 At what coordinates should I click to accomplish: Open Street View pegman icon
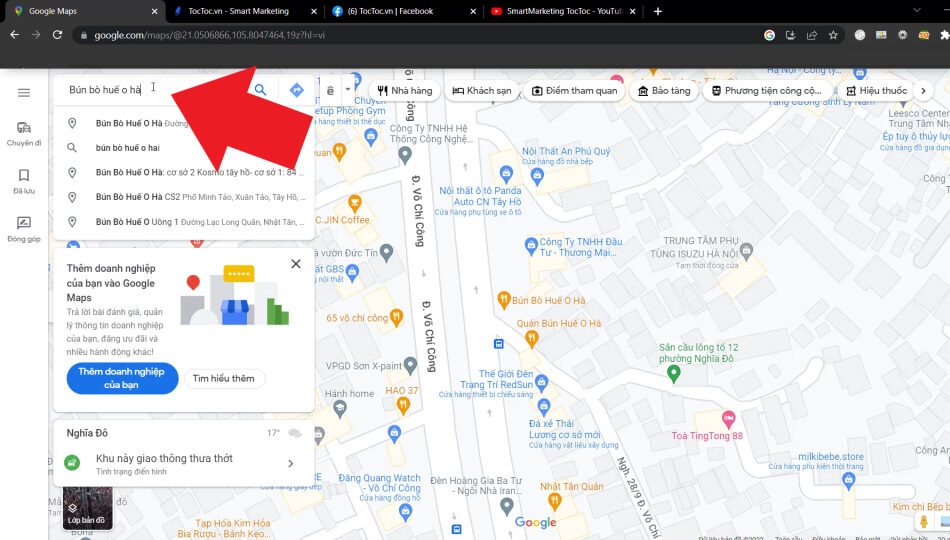coord(924,521)
